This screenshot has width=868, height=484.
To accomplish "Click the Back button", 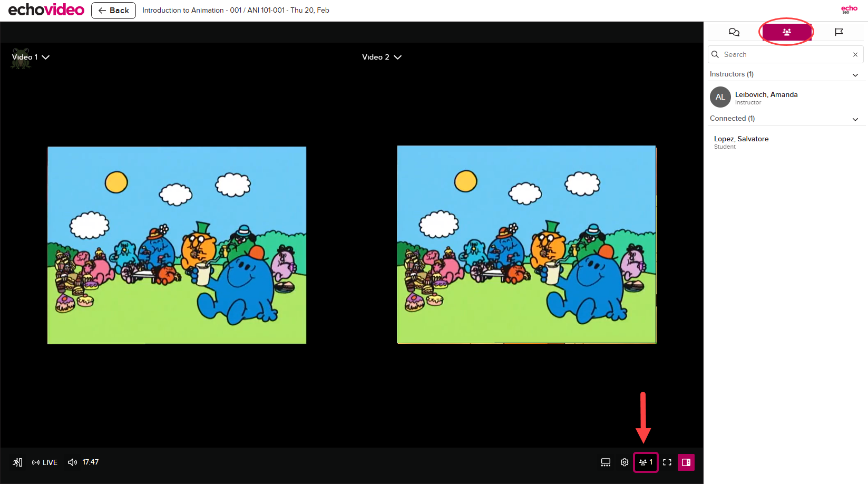I will pyautogui.click(x=113, y=11).
